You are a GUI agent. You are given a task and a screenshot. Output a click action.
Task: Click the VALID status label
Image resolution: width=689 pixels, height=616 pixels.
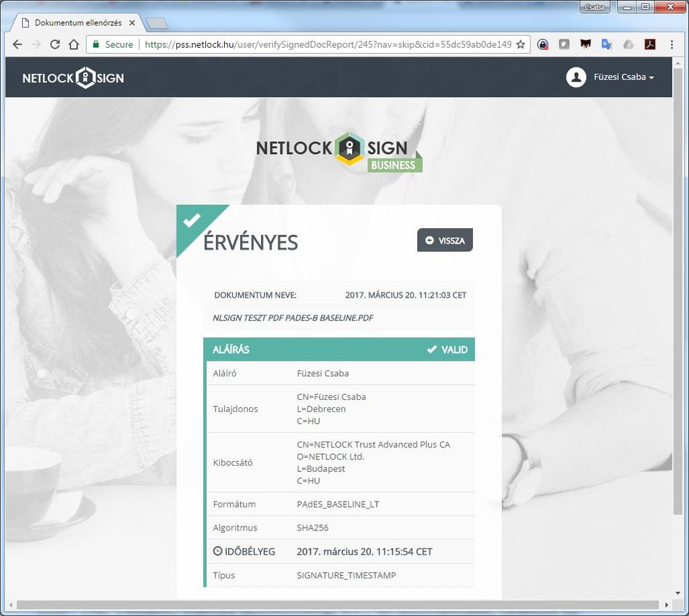point(447,349)
